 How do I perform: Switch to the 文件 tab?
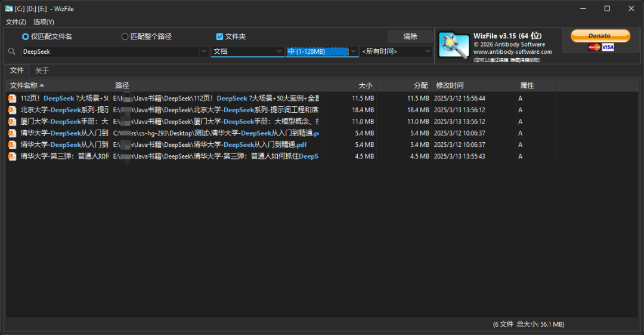17,70
